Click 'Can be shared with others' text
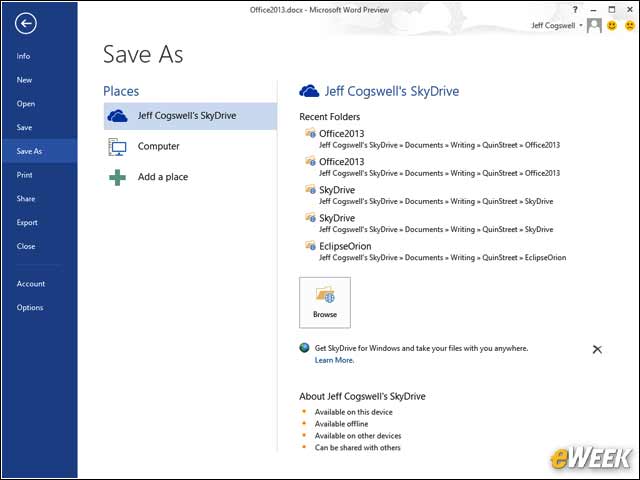The height and width of the screenshot is (480, 640). click(358, 447)
